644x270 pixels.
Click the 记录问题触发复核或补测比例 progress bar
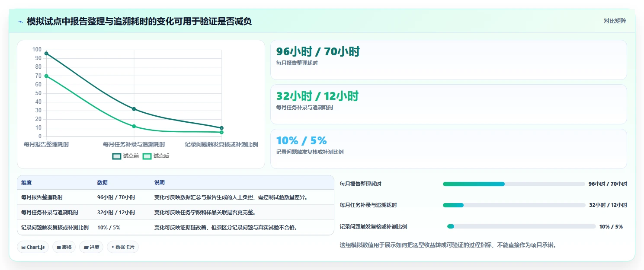point(522,226)
